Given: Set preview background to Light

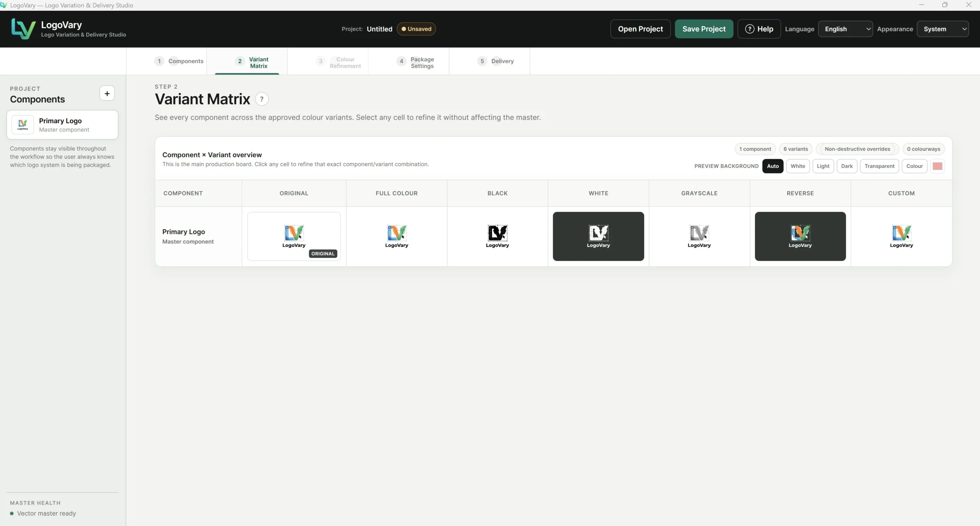Looking at the screenshot, I should click(823, 166).
